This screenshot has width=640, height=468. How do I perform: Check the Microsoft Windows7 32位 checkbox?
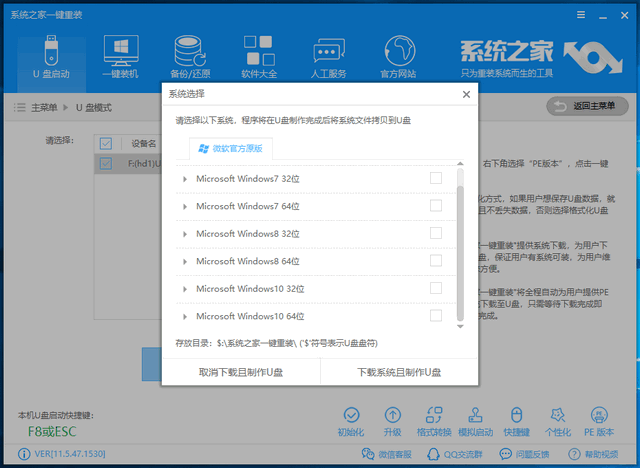(x=435, y=178)
